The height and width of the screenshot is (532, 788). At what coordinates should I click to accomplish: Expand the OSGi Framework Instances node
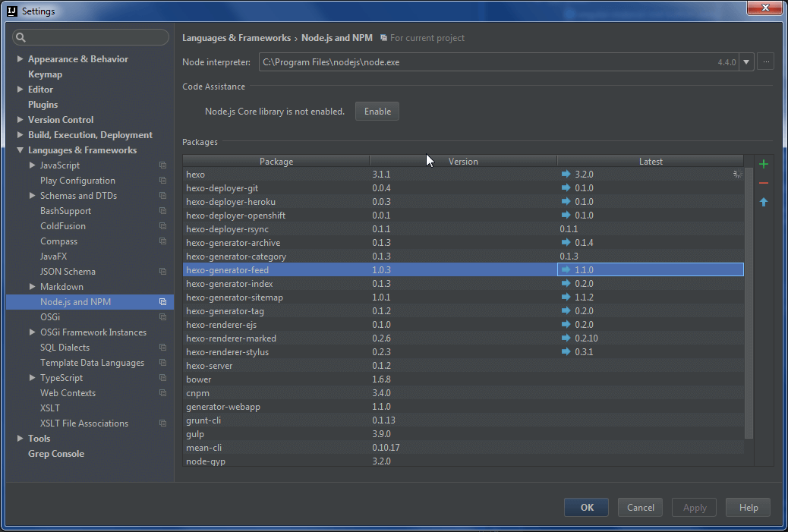click(x=32, y=332)
